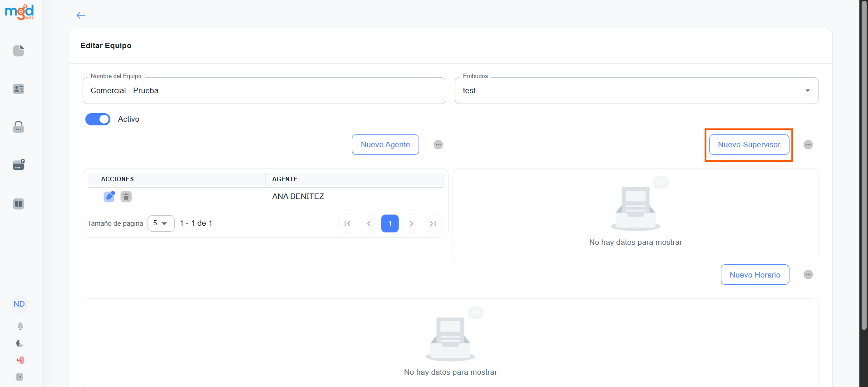Click the Nuevo Supervisor button
Viewport: 868px width, 387px height.
pyautogui.click(x=749, y=144)
